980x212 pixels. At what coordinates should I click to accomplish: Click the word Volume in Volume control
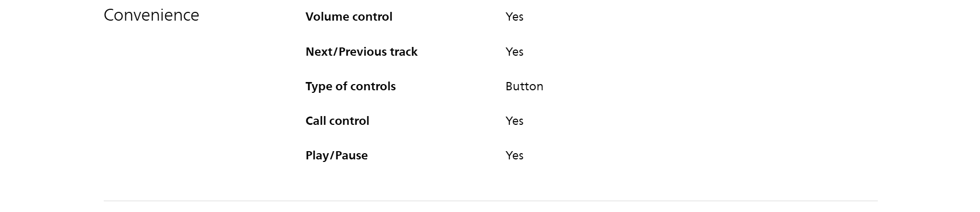pos(325,17)
